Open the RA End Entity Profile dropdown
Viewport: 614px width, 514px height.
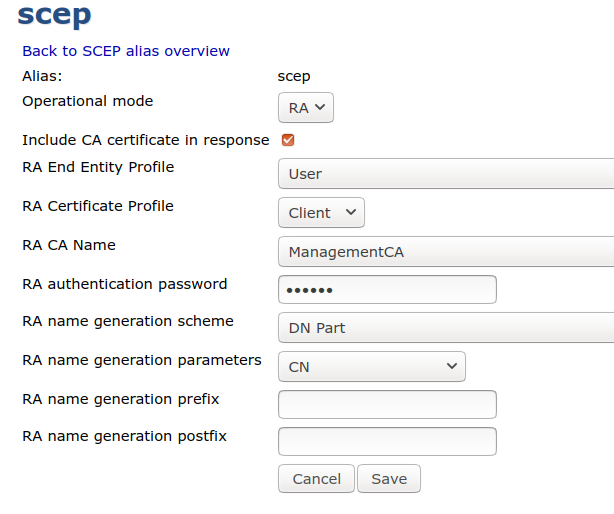click(445, 174)
